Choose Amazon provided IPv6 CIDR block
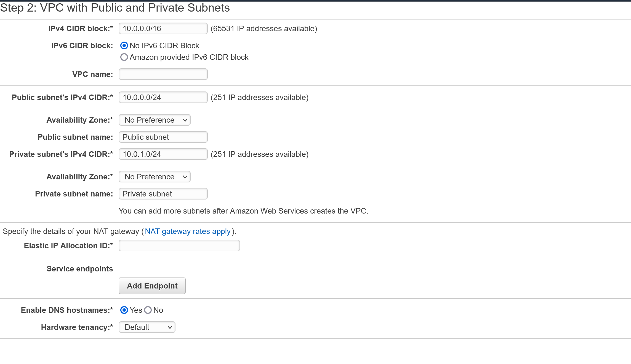The width and height of the screenshot is (631, 364). (124, 57)
